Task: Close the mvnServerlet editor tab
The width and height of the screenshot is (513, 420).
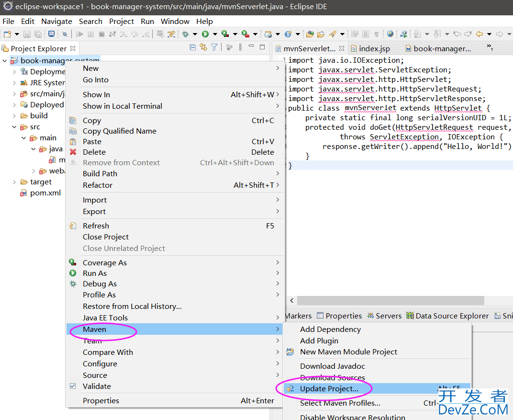Action: [x=342, y=48]
